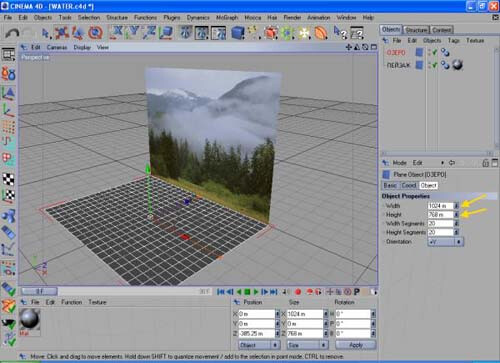This screenshot has height=363, width=500.
Task: Click the Apply button
Action: [x=356, y=345]
